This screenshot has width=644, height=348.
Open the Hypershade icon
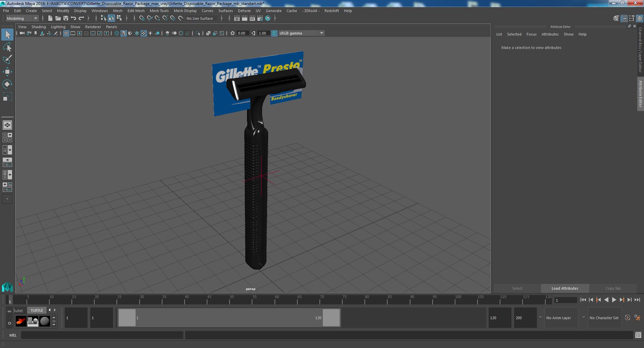(x=268, y=18)
